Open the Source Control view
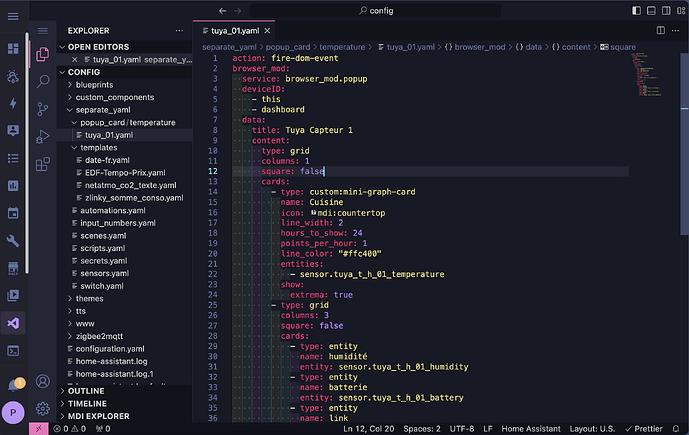The height and width of the screenshot is (435, 689). click(43, 109)
